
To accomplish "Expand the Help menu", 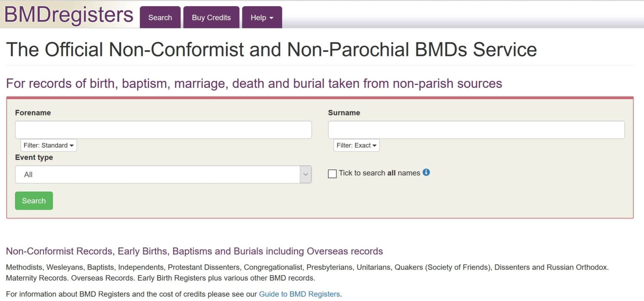I will 262,17.
